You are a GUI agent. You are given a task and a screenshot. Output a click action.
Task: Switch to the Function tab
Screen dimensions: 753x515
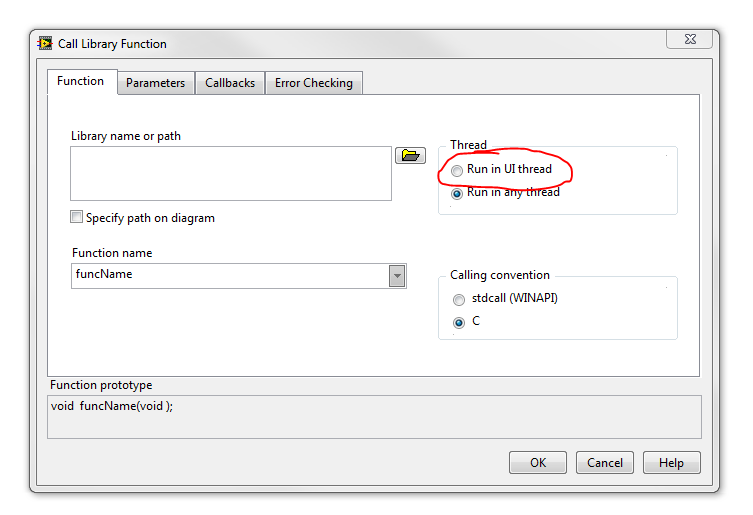81,82
